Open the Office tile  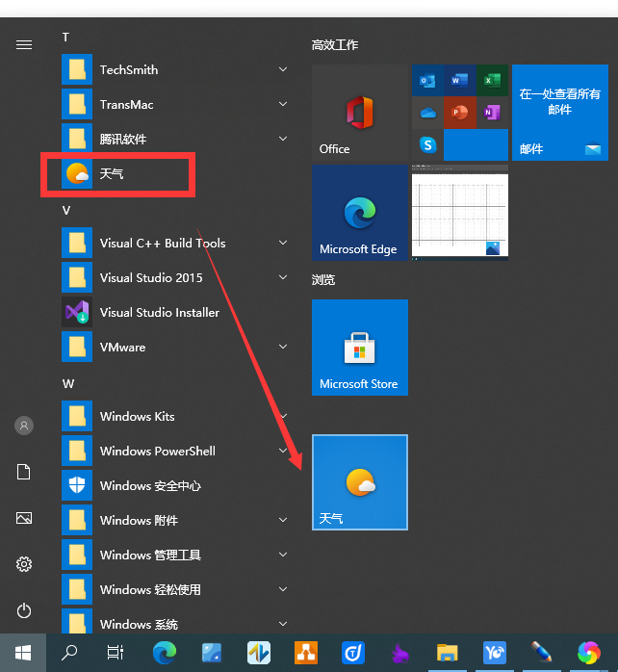(359, 113)
